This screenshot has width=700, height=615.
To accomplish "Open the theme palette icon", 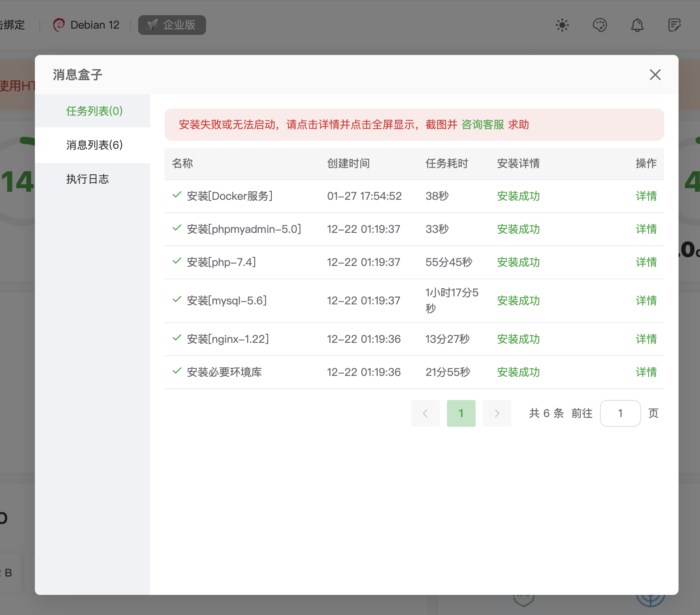I will click(x=599, y=25).
